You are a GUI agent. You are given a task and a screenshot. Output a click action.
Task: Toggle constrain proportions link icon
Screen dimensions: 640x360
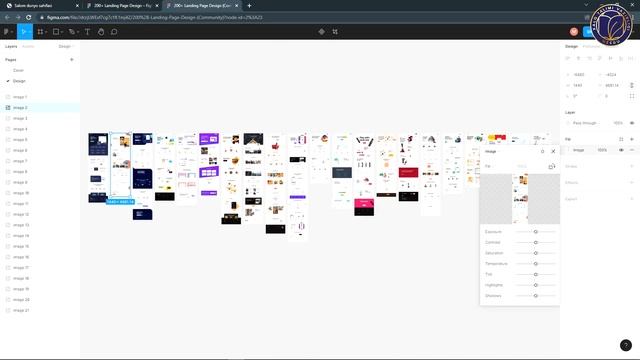[x=632, y=85]
